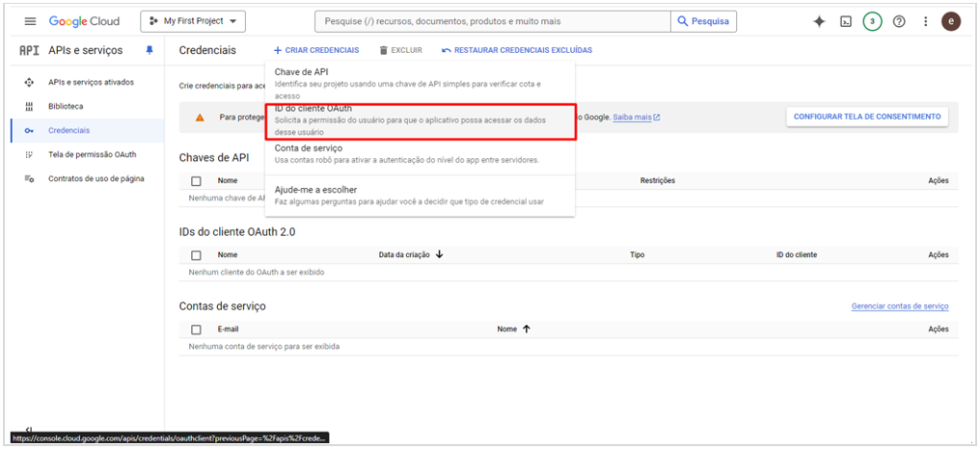Click the APIs e serviços ativados icon
This screenshot has width=980, height=449.
pyautogui.click(x=29, y=83)
